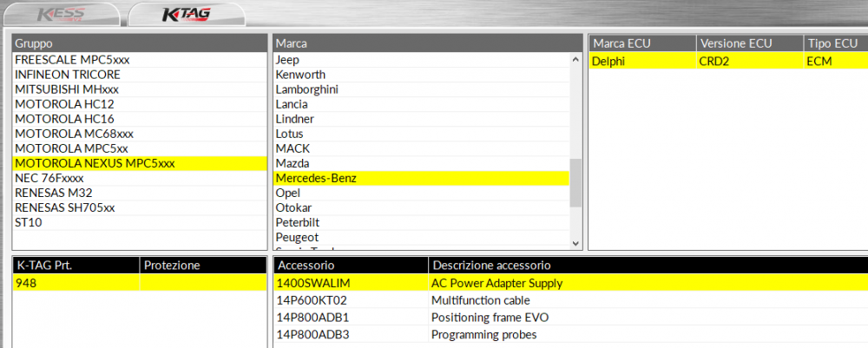
Task: Choose the Programming probes accessory
Action: click(483, 335)
